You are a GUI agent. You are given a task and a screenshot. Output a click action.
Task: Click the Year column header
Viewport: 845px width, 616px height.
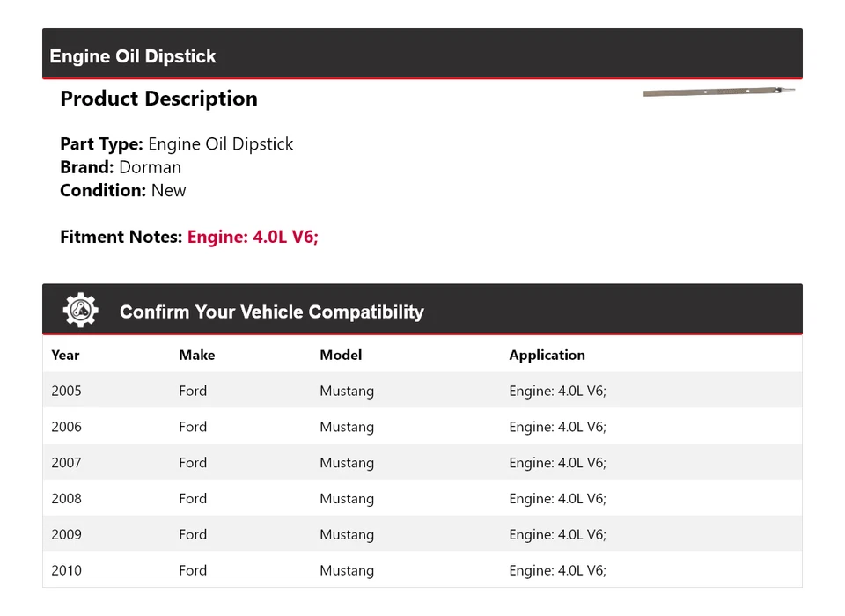(x=65, y=356)
